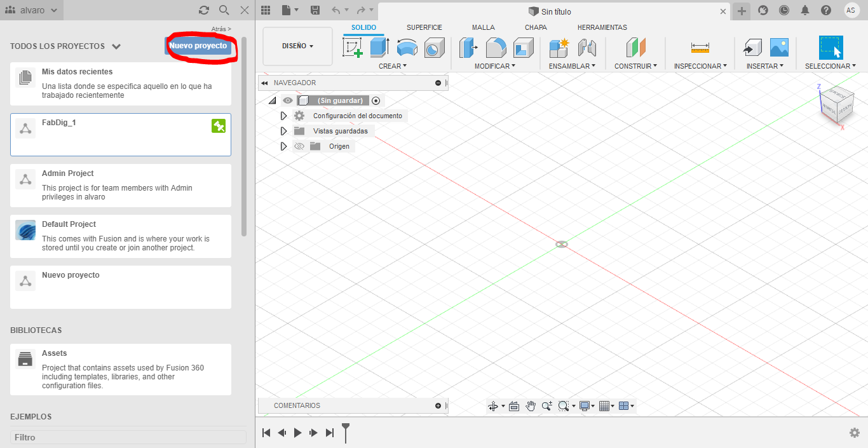Activate the Pan tool in viewport

coord(531,405)
